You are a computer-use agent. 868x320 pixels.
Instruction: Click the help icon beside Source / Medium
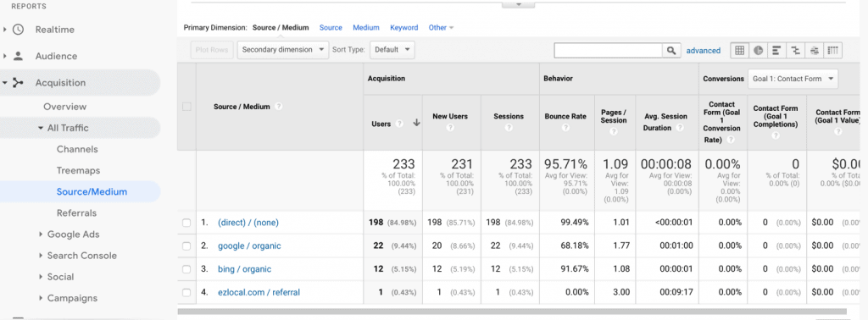[278, 106]
